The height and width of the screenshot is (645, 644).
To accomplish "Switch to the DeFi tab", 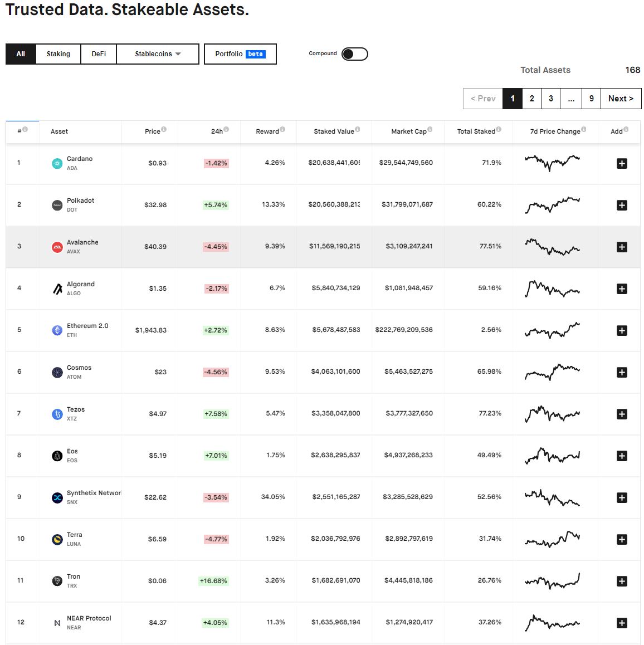I will pos(99,54).
